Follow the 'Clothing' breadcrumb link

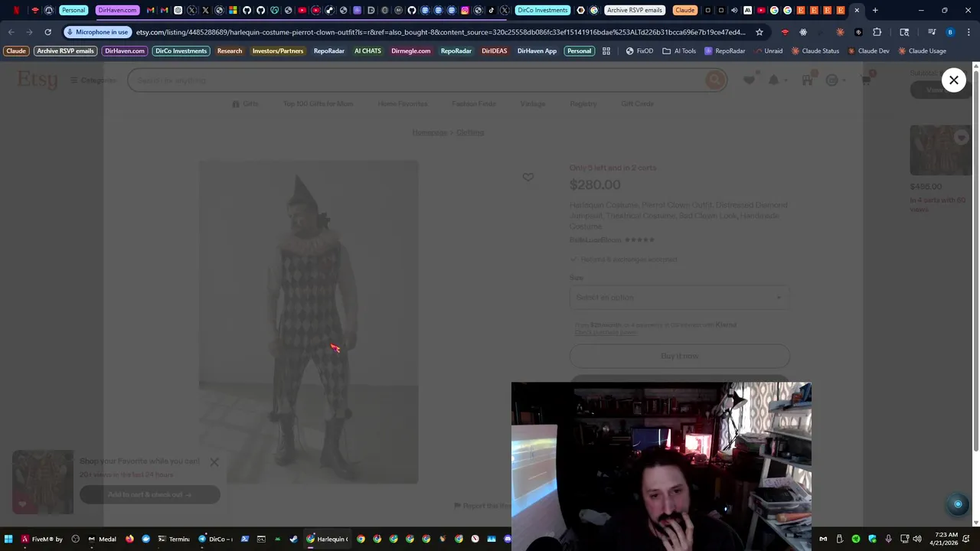(x=470, y=132)
